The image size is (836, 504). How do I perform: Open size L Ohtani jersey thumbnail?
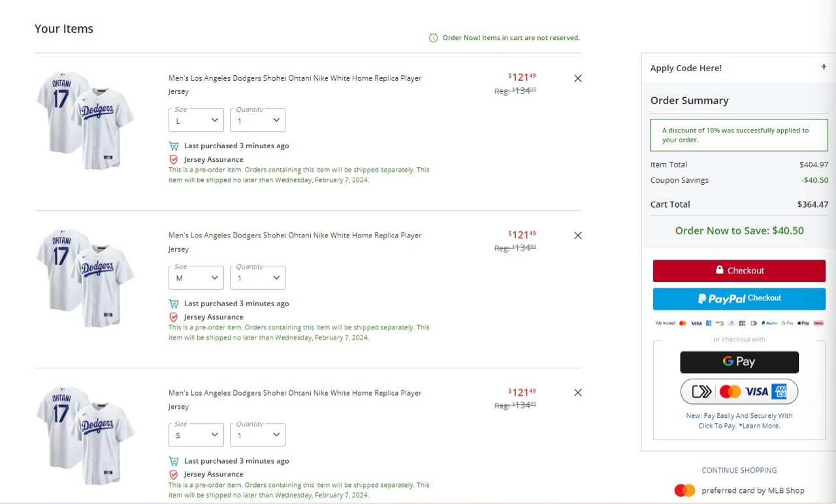pos(85,120)
